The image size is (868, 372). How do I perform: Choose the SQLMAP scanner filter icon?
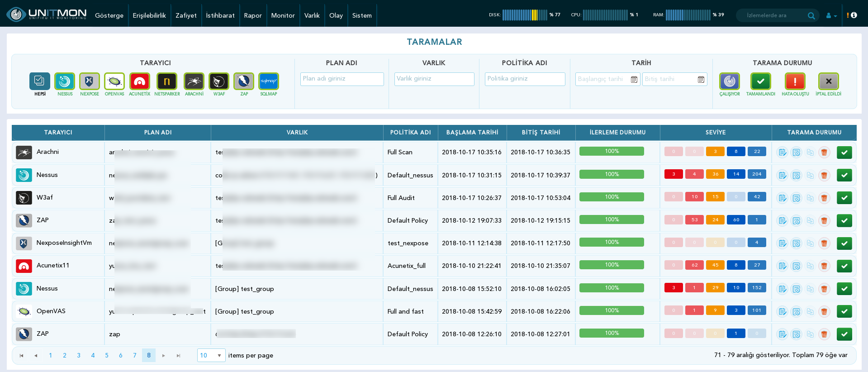[269, 81]
